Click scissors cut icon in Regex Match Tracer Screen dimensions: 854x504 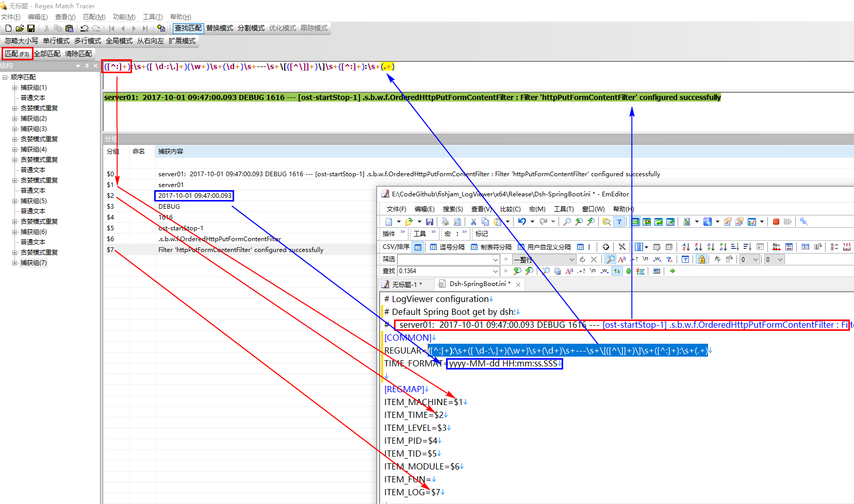pyautogui.click(x=46, y=28)
